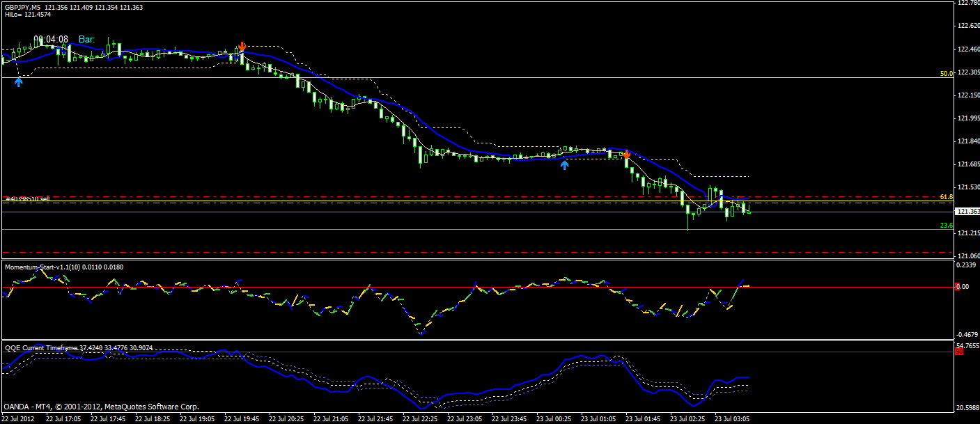Click the 0.00 momentum scale value
Screen dimensions: 980x424
pyautogui.click(x=962, y=286)
